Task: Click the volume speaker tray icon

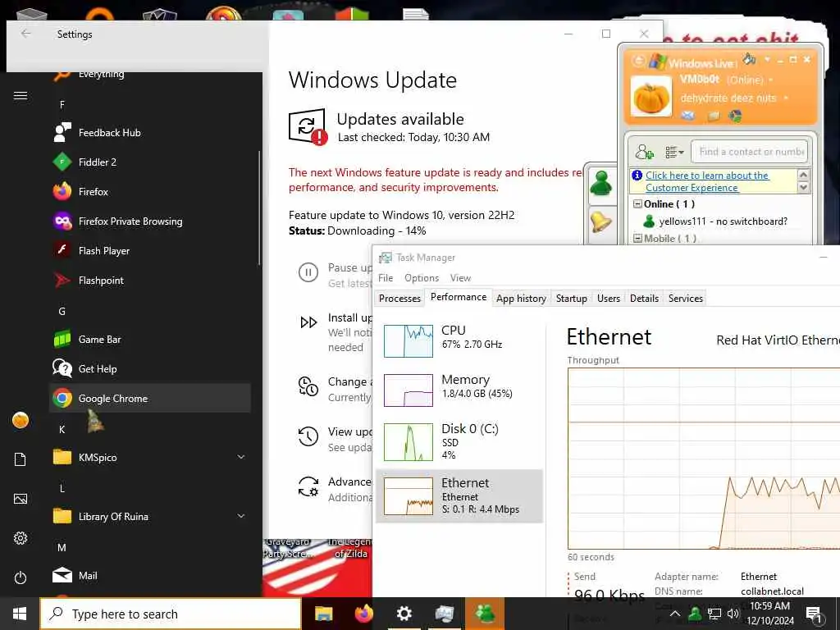Action: pos(733,614)
